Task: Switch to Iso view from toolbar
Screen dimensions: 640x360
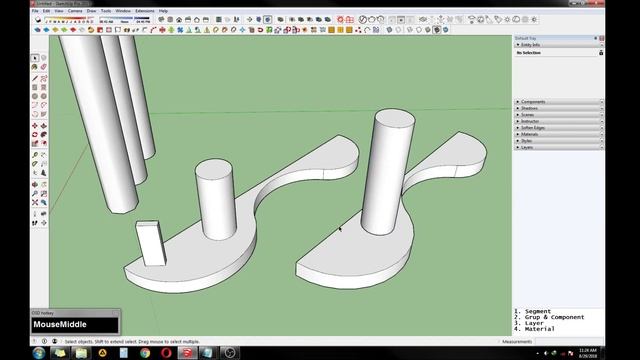Action: click(x=161, y=20)
